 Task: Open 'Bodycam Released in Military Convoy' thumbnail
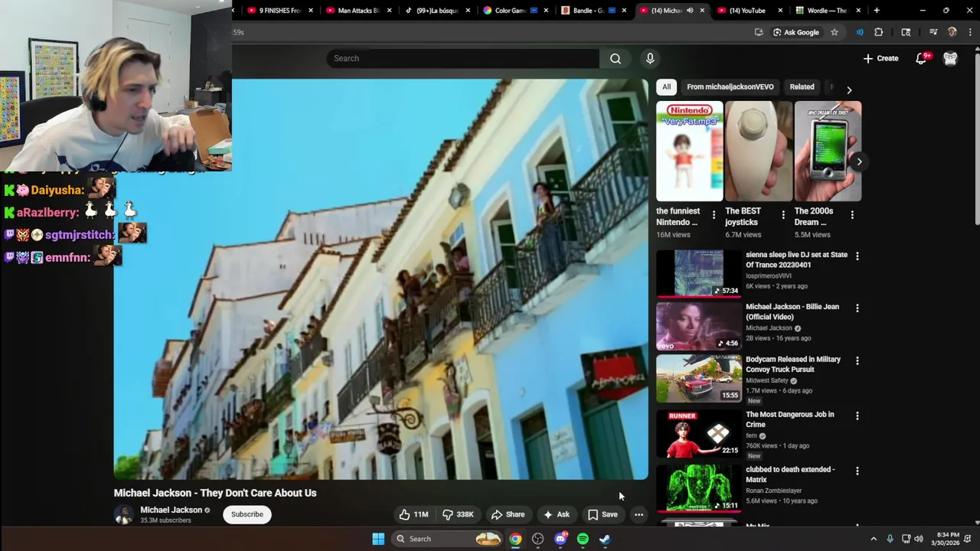click(x=698, y=378)
